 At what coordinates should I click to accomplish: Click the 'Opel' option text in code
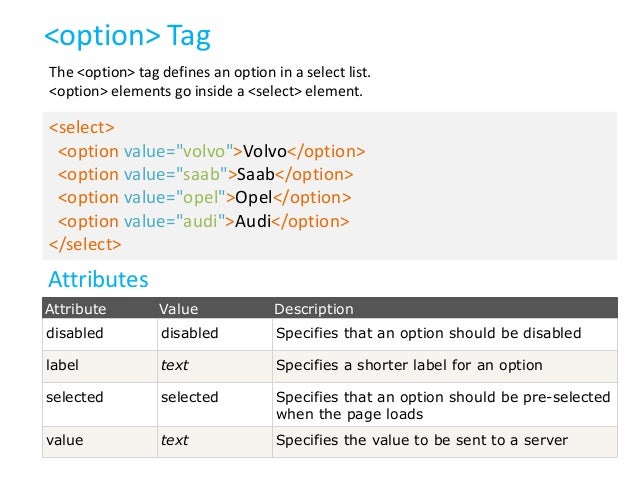[x=253, y=198]
